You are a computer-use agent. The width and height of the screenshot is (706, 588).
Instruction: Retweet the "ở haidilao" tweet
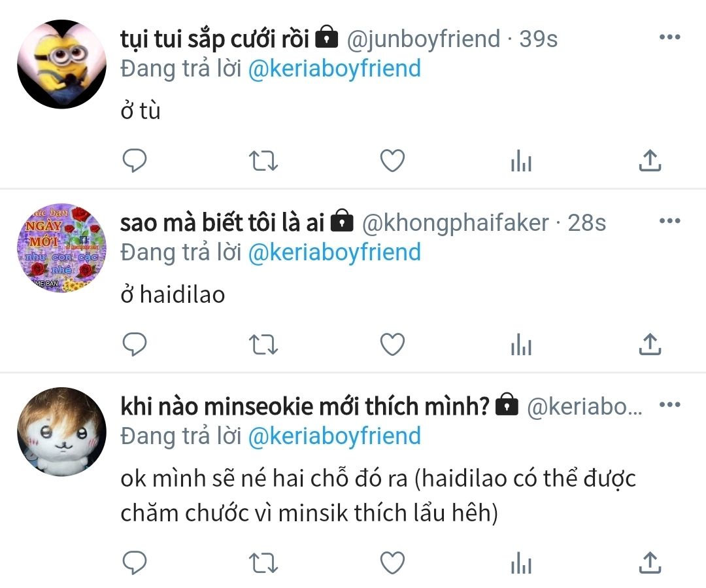263,345
